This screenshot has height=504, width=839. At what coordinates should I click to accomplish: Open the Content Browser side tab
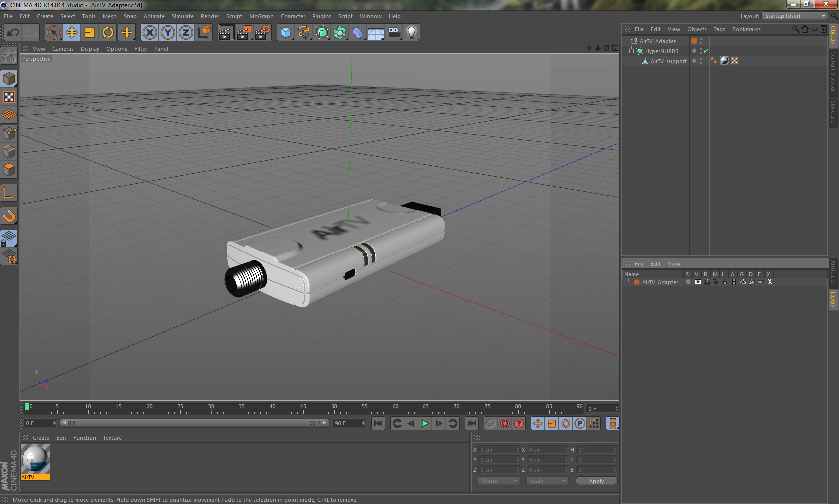pyautogui.click(x=833, y=71)
